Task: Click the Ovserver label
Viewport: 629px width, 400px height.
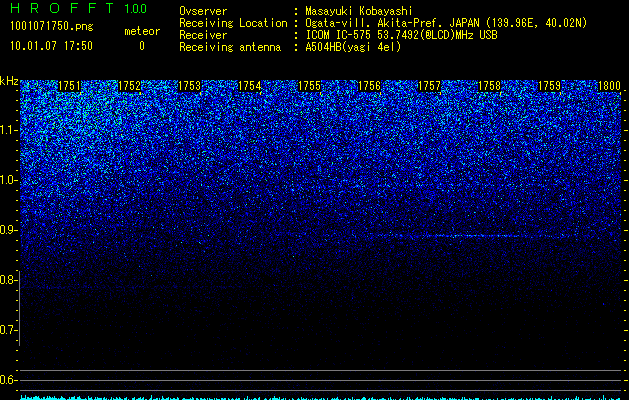Action: click(x=203, y=11)
